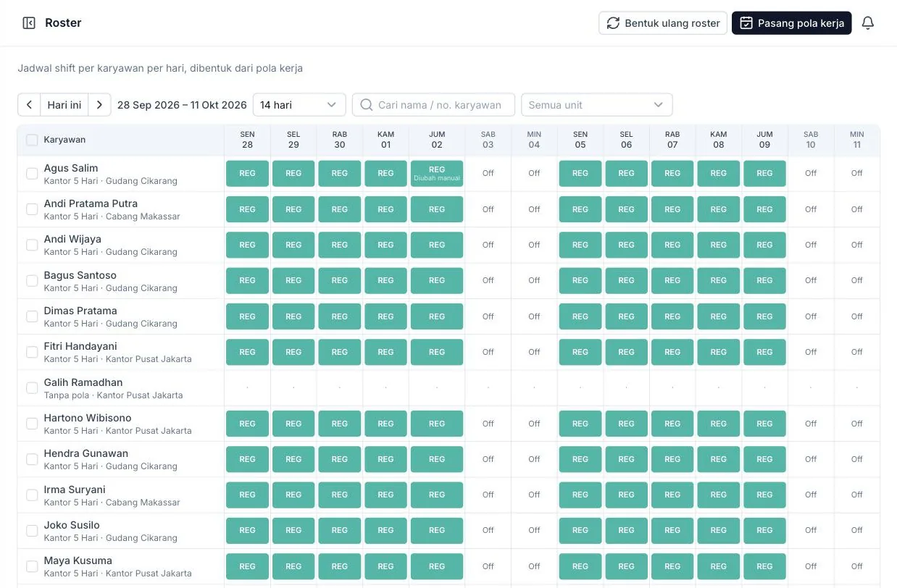Screen dimensions: 897x588
Task: Check Hartono Wibisono checkbox
Action: pos(32,424)
